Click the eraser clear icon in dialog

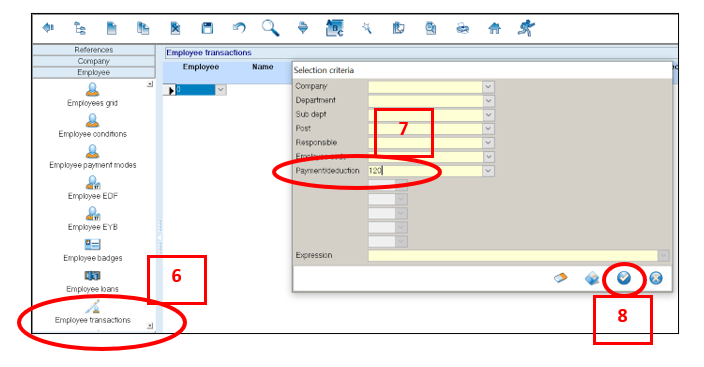pyautogui.click(x=560, y=278)
